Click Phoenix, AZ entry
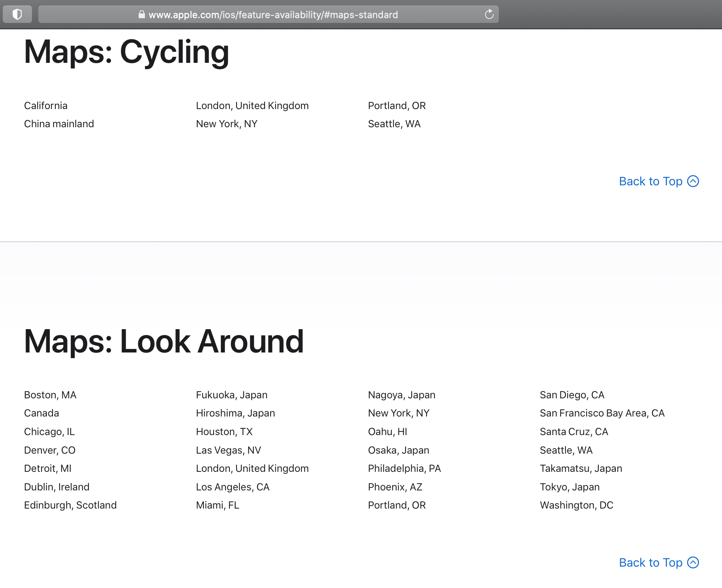Screen dimensions: 722x588 pos(395,487)
